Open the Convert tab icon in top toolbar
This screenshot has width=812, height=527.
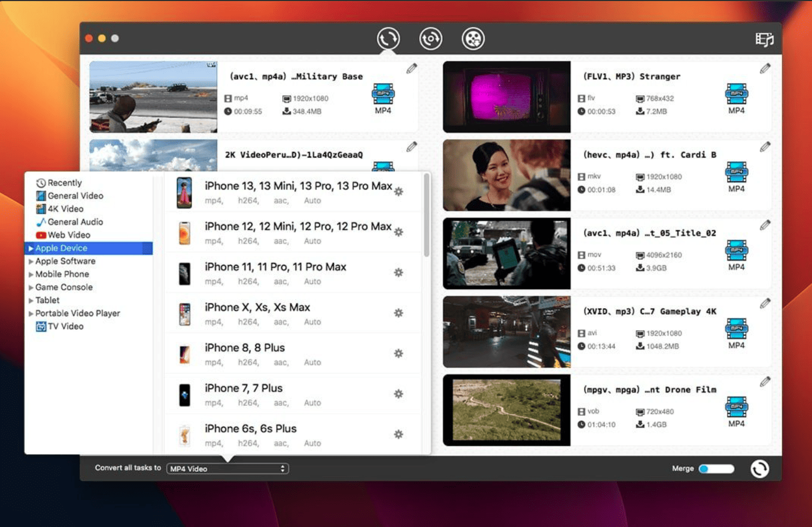click(388, 39)
